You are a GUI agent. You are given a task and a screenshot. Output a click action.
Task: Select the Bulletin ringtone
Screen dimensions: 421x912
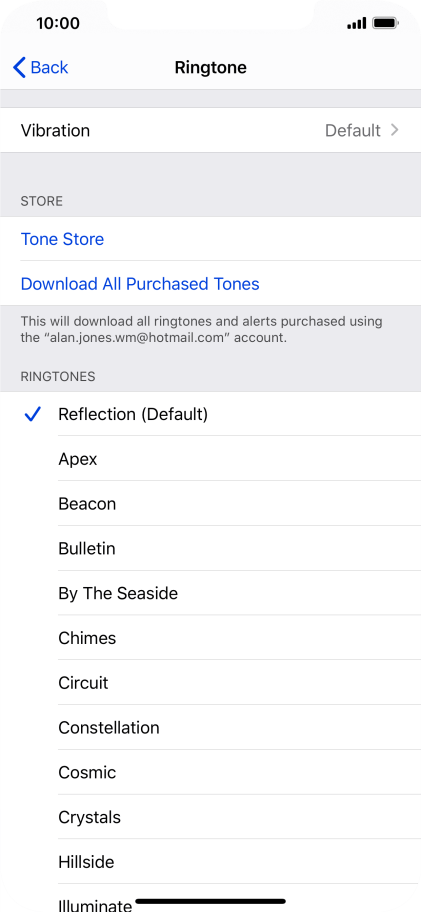tap(210, 548)
